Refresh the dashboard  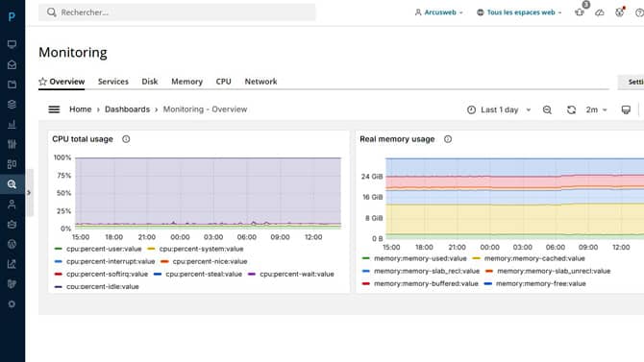(571, 109)
